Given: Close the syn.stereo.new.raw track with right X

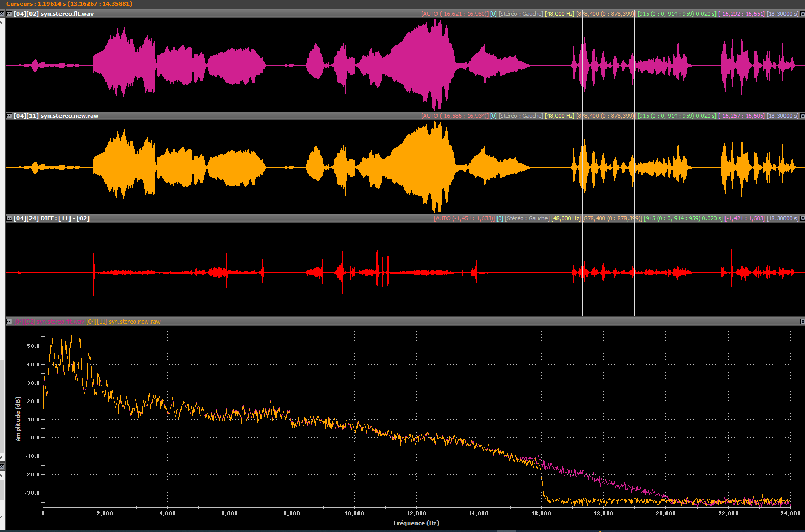Looking at the screenshot, I should pyautogui.click(x=802, y=116).
